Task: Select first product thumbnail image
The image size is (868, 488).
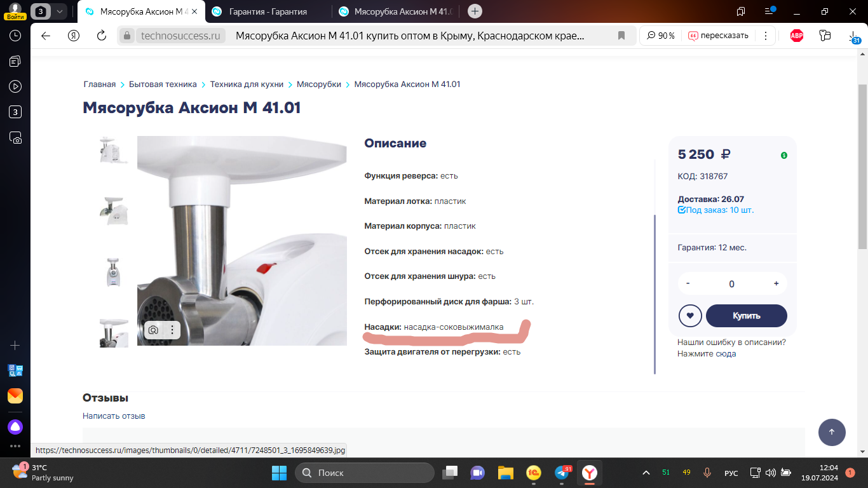Action: point(114,150)
